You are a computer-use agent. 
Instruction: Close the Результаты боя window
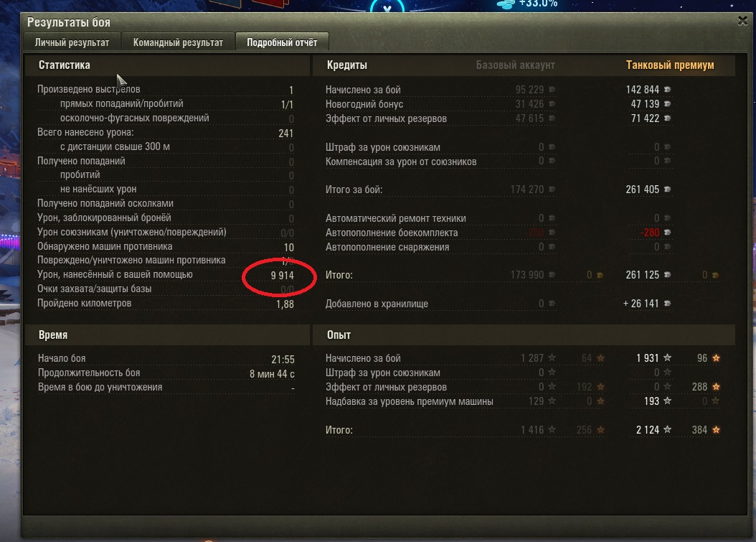coord(742,21)
